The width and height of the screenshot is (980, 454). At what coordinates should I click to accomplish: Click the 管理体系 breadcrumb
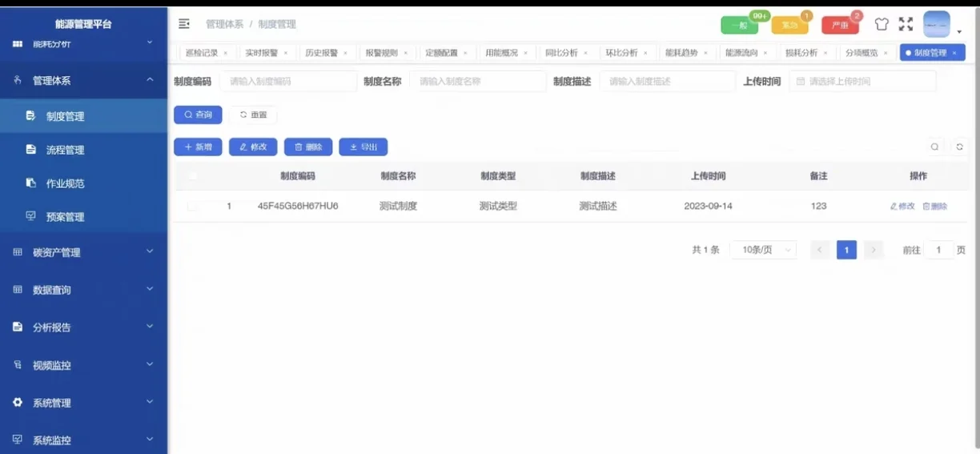tap(224, 25)
